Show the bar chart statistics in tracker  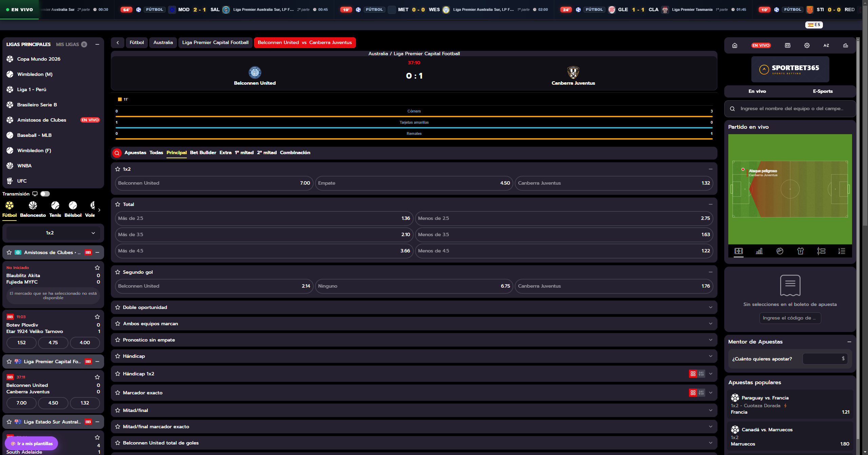(x=759, y=251)
